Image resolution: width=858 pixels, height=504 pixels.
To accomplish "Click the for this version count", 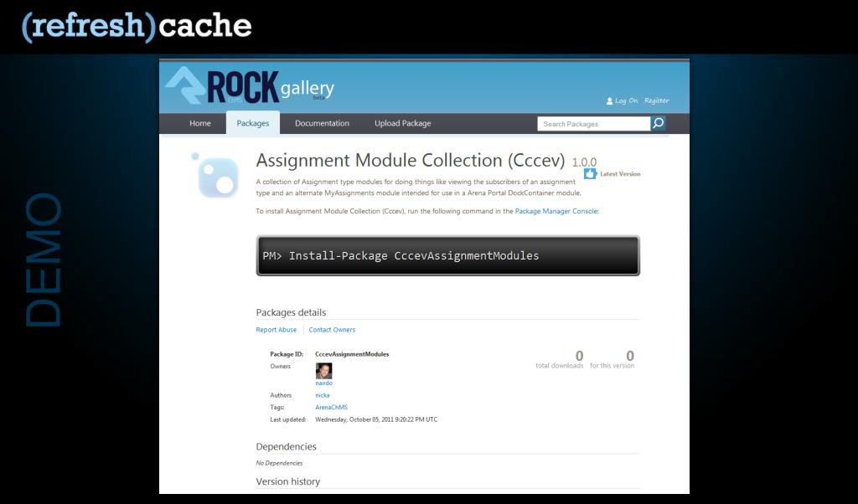I will pyautogui.click(x=630, y=356).
